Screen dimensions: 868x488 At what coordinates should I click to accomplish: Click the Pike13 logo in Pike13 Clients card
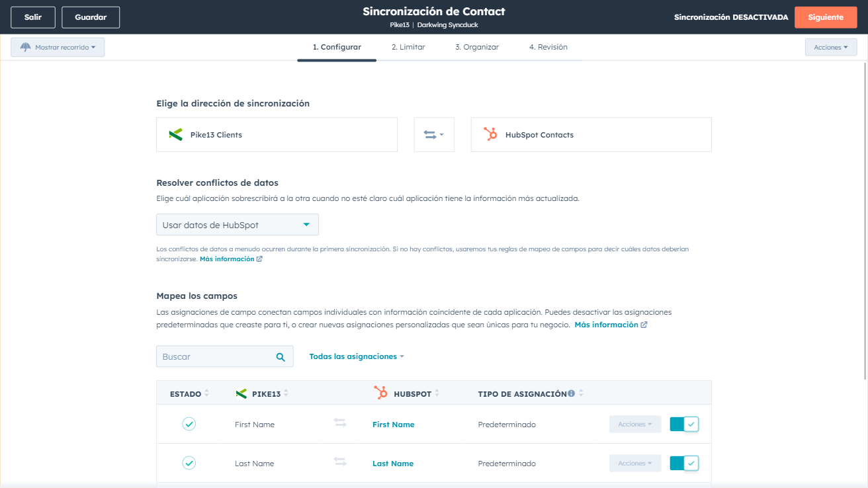175,134
